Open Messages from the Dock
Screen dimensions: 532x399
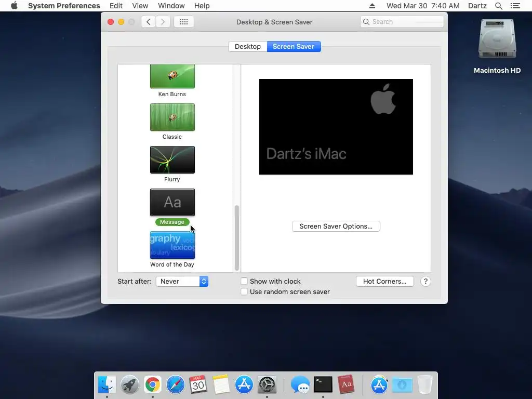coord(300,385)
